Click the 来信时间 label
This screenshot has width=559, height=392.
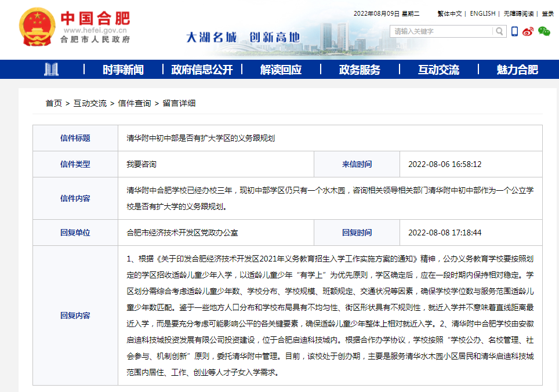[x=357, y=164]
